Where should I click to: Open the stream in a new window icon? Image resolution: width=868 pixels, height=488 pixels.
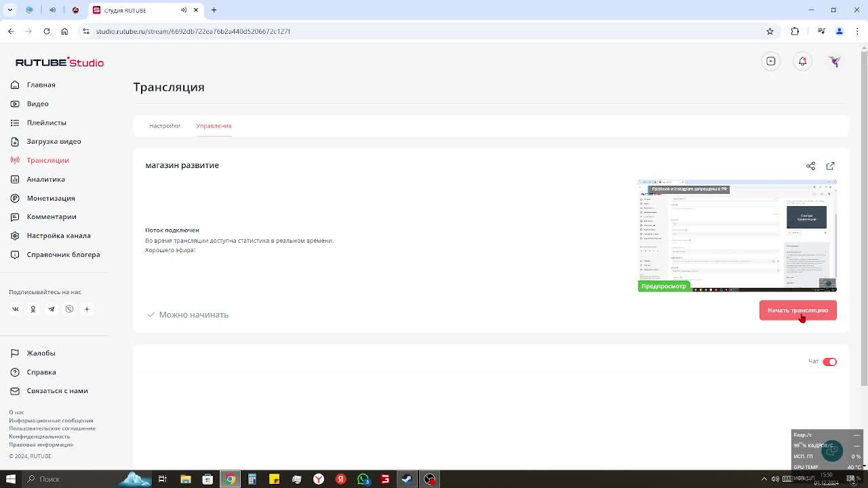point(830,165)
